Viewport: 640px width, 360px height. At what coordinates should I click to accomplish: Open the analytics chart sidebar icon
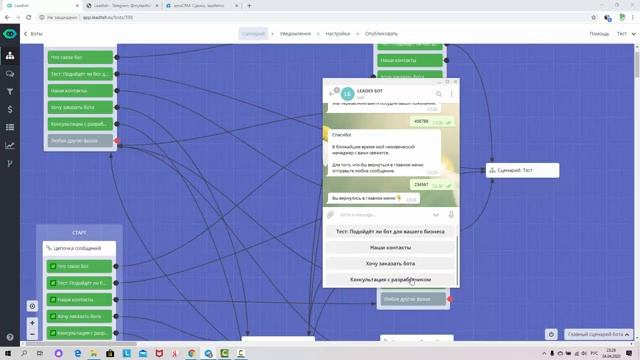[x=10, y=145]
